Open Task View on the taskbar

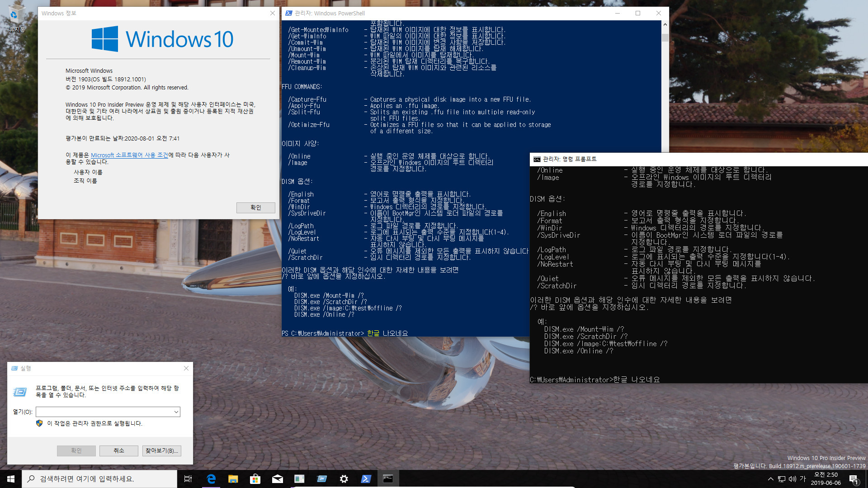tap(188, 479)
